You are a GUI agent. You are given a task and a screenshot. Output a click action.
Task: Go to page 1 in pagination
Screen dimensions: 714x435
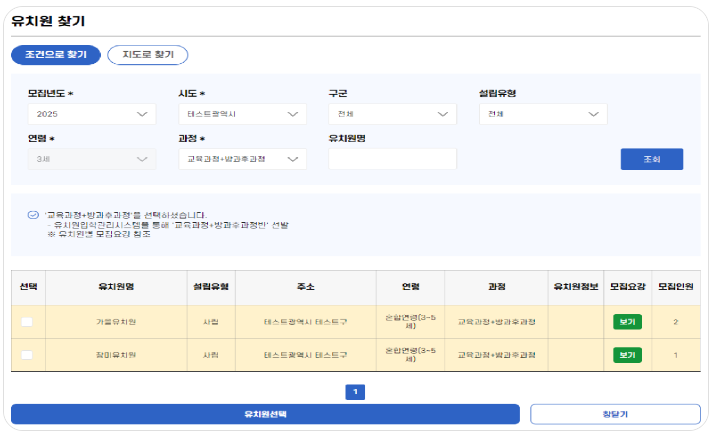(355, 392)
